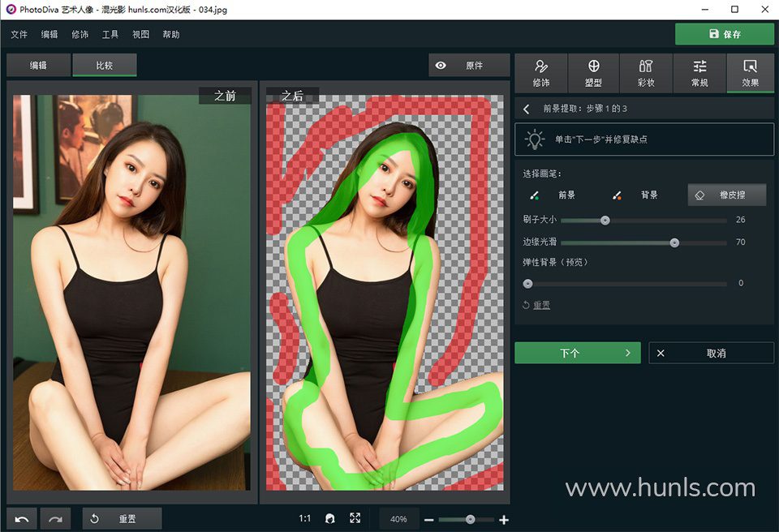Close the PhotoDiva window
This screenshot has height=532, width=779.
click(765, 10)
